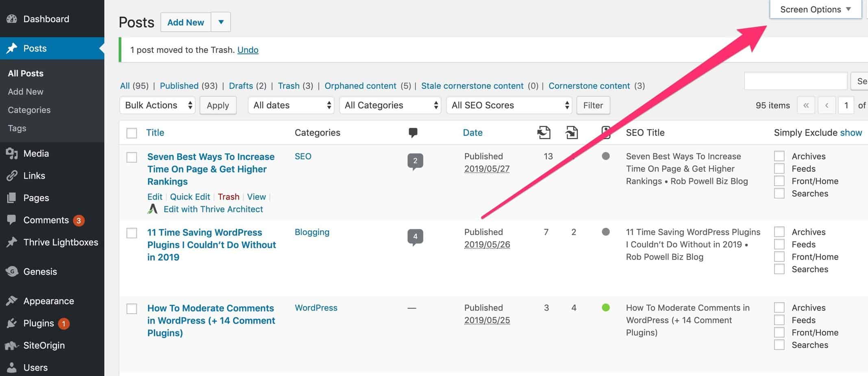
Task: Focus the search posts input field
Action: click(x=795, y=81)
